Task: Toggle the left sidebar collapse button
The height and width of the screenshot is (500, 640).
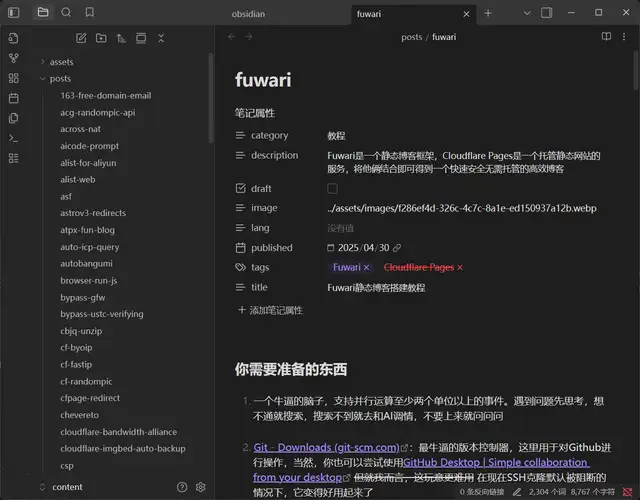Action: [x=14, y=13]
